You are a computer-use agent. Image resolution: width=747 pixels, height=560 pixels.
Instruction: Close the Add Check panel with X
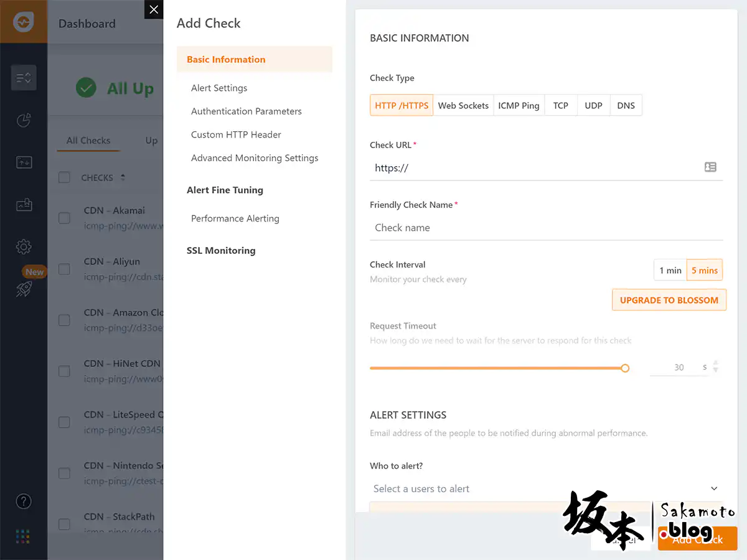[154, 10]
